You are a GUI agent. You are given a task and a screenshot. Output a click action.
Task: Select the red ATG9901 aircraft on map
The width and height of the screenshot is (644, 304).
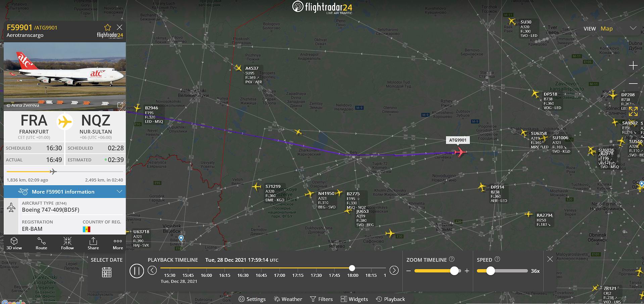[x=460, y=152]
